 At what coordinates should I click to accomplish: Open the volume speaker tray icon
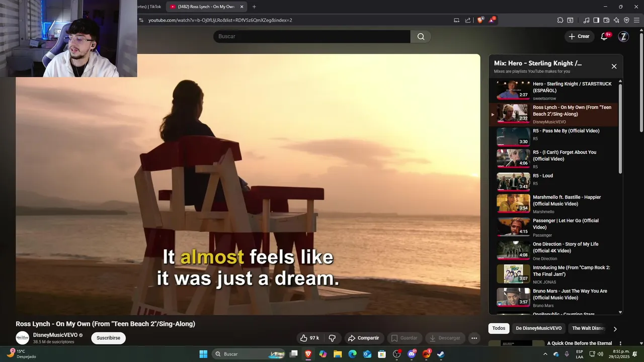[600, 354]
